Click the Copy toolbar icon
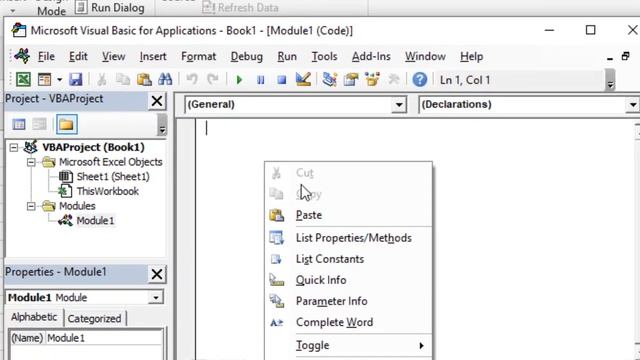 click(x=122, y=79)
